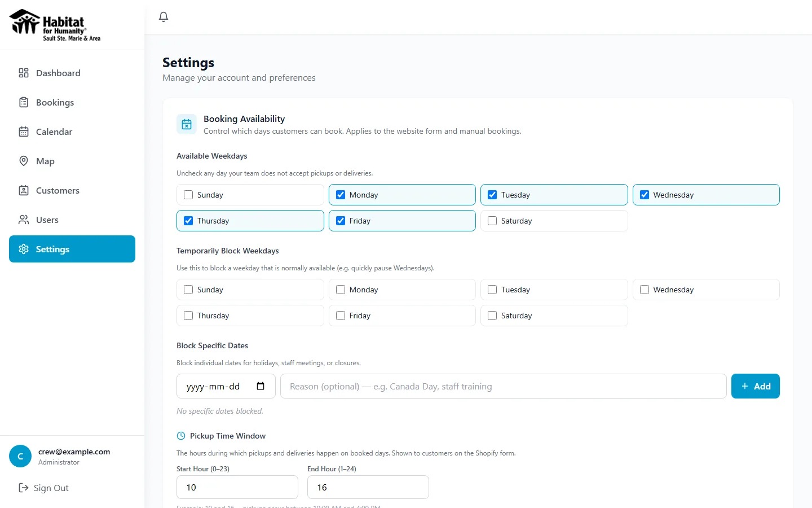812x508 pixels.
Task: Click the Block Specific Dates heading
Action: 212,345
